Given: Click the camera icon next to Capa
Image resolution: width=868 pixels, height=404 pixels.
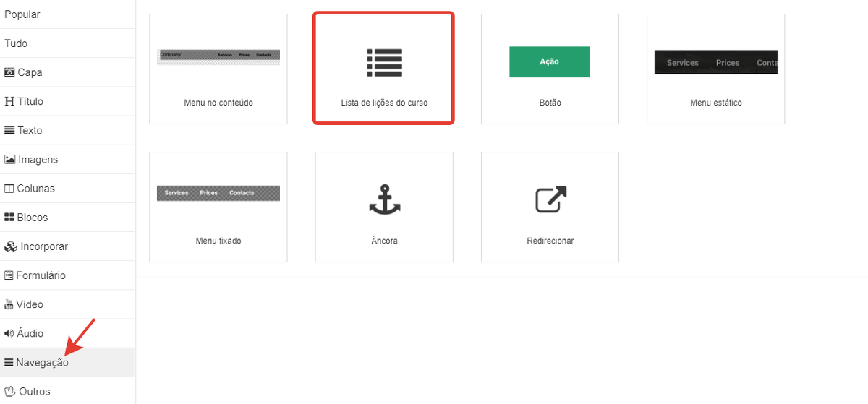Looking at the screenshot, I should tap(10, 72).
